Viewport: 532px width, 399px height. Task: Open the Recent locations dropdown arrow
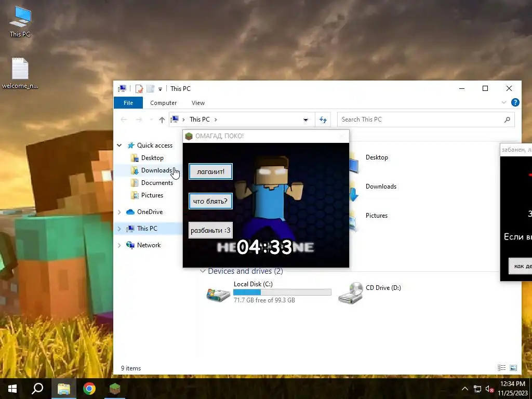(x=151, y=119)
